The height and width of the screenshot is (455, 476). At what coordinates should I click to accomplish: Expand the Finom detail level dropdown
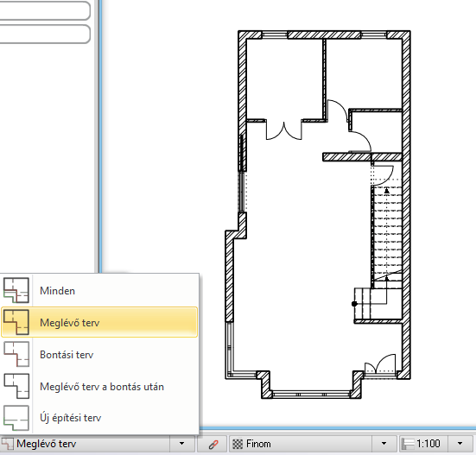pyautogui.click(x=384, y=444)
